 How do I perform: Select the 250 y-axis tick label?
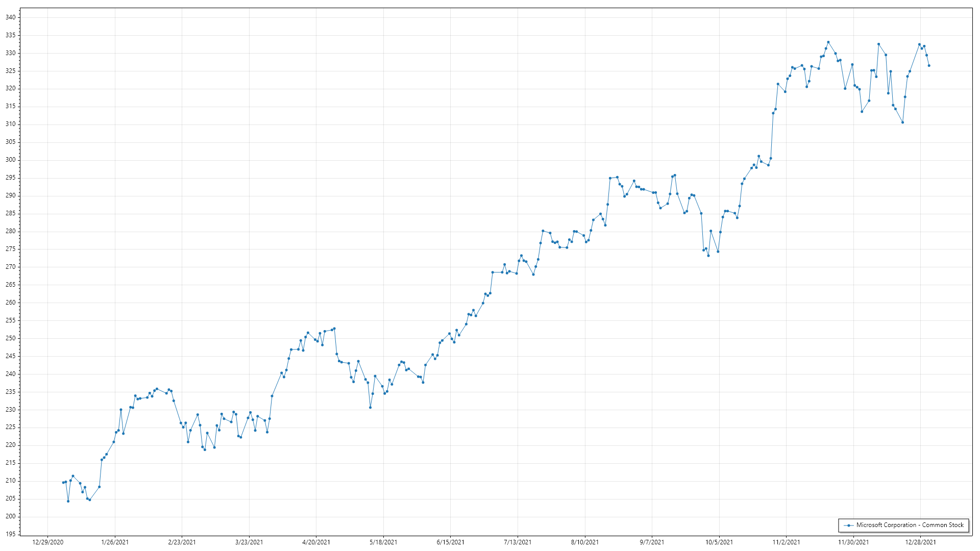click(x=10, y=338)
